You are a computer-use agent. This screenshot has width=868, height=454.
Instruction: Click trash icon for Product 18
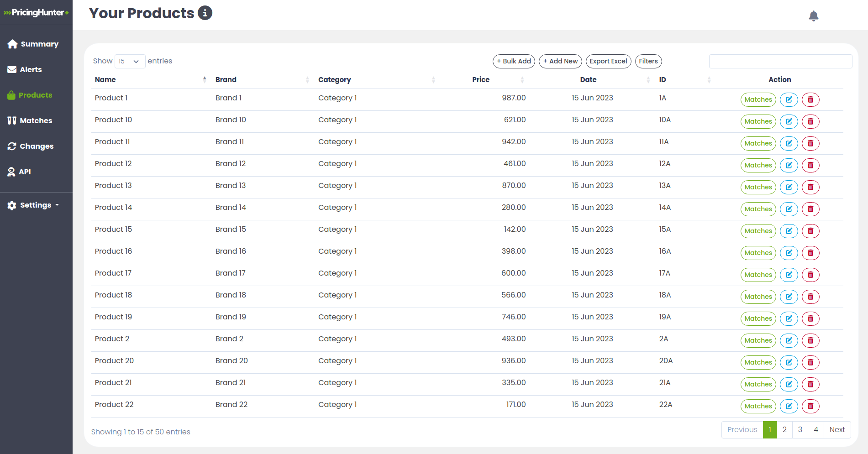coord(810,297)
